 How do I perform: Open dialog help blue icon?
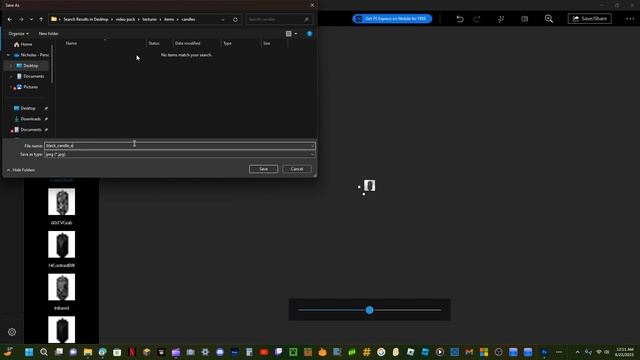click(x=309, y=33)
